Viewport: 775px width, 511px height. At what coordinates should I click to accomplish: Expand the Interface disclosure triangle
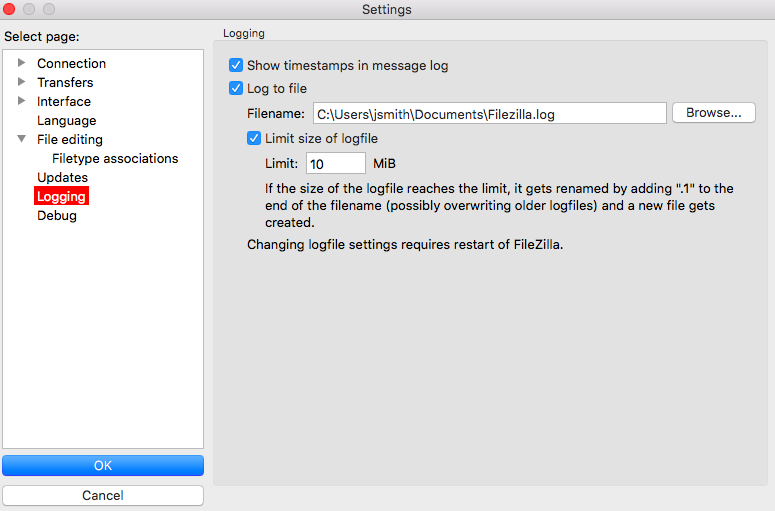(x=21, y=101)
